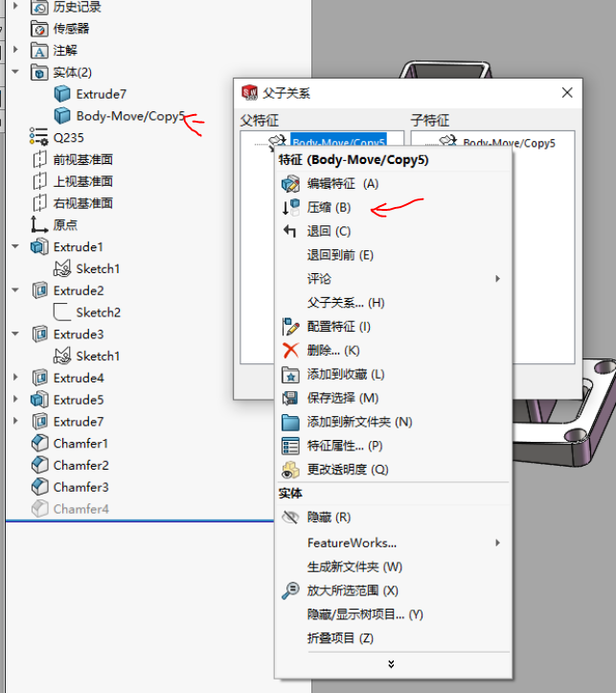Select Body-Move/Copy5 in the 父特征 list
This screenshot has width=616, height=693.
(x=339, y=142)
